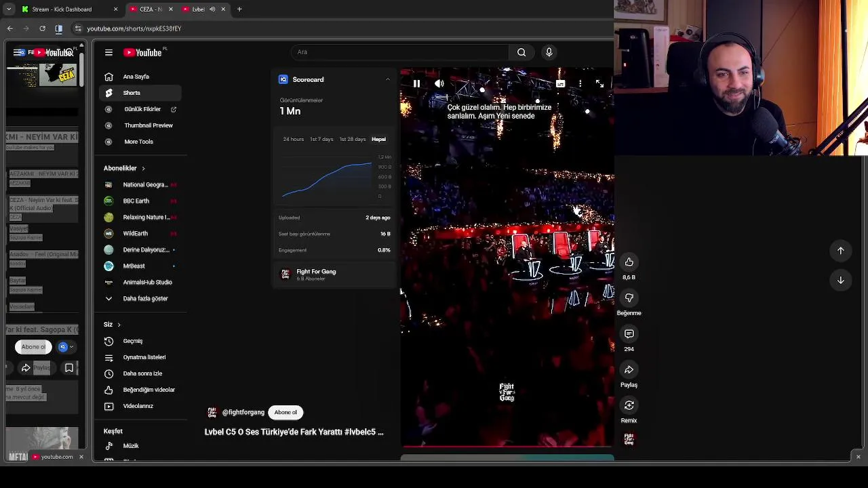Open Günlük Fikirler tool
868x488 pixels.
click(x=140, y=109)
